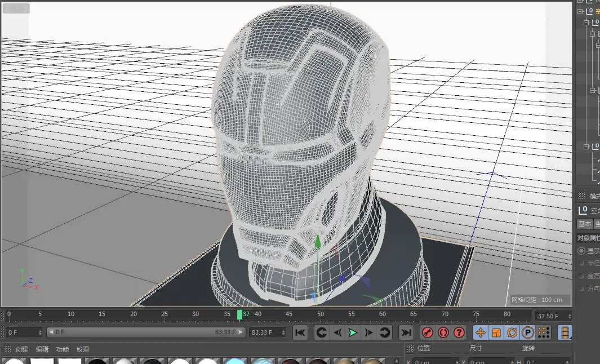Select the cyan material preview
Screen dimensions: 600x364
(235, 361)
